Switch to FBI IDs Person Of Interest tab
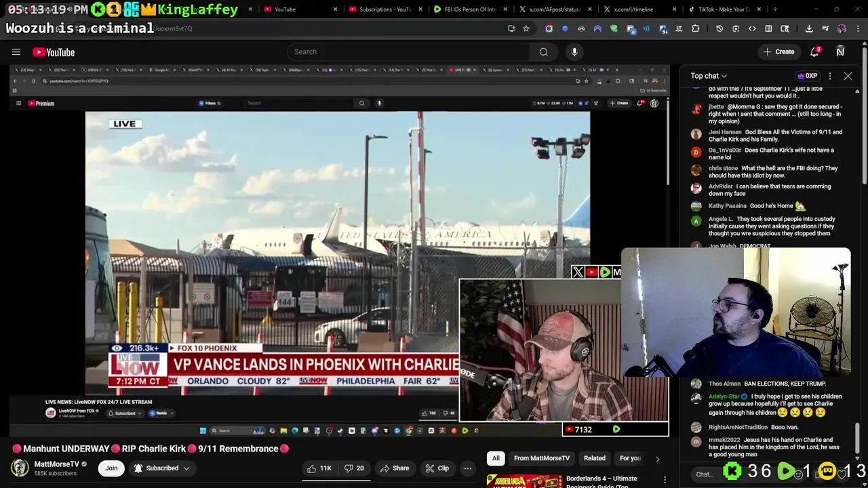 pyautogui.click(x=470, y=9)
